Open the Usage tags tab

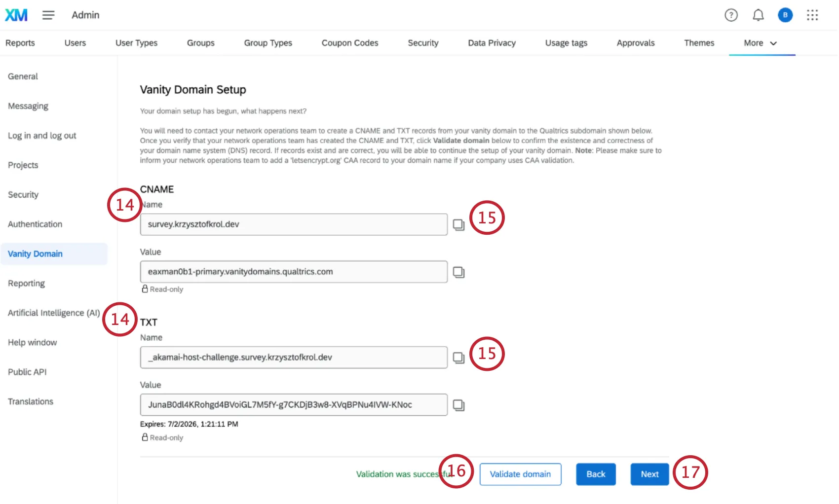click(x=566, y=43)
